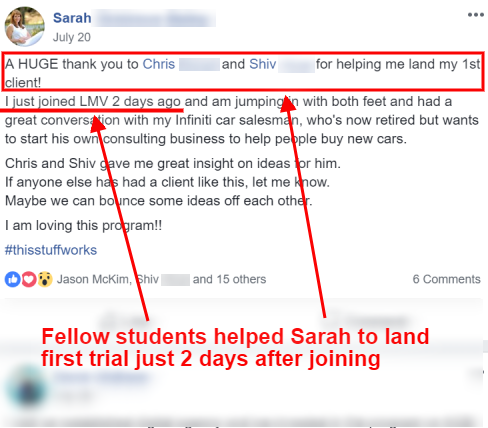This screenshot has height=428, width=488.
Task: Open the July 20 post timestamp
Action: click(72, 37)
